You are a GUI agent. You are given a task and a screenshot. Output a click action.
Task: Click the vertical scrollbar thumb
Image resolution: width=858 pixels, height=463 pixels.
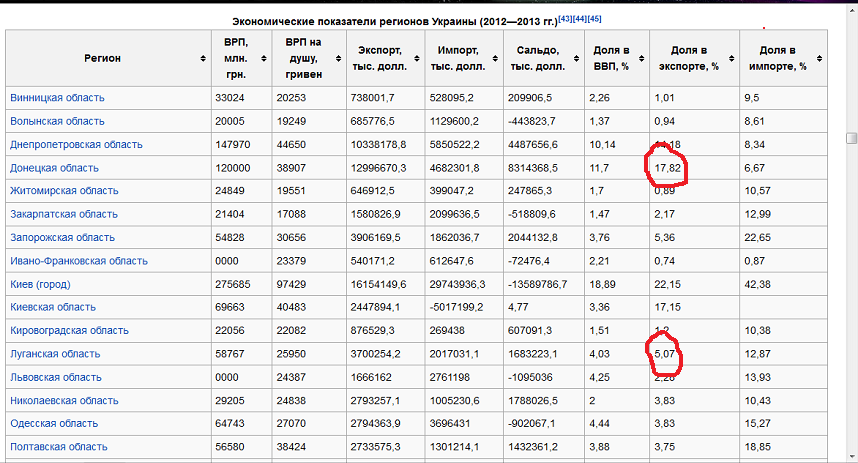[x=851, y=138]
